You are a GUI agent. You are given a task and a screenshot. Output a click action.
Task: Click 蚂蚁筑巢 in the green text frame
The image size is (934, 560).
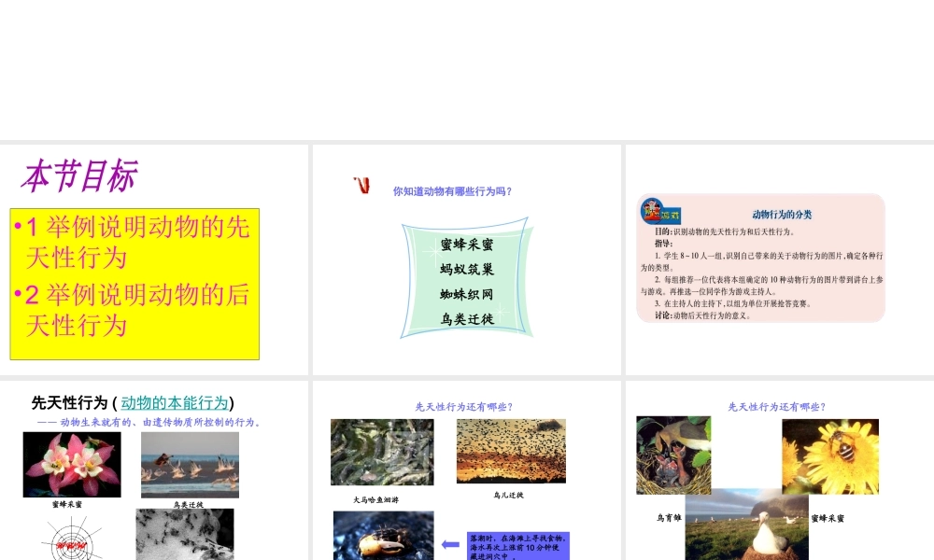(x=467, y=270)
